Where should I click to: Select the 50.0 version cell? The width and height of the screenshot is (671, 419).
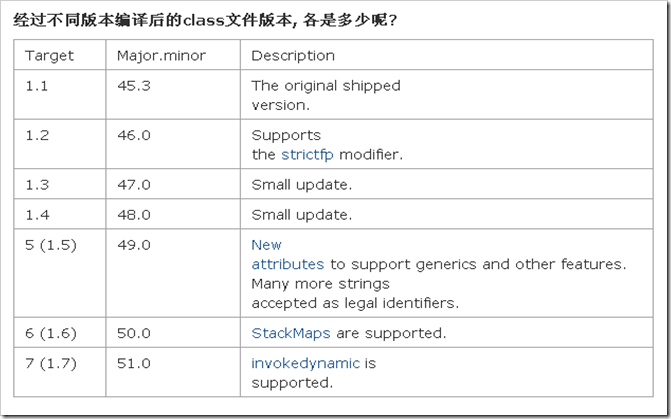pyautogui.click(x=134, y=333)
